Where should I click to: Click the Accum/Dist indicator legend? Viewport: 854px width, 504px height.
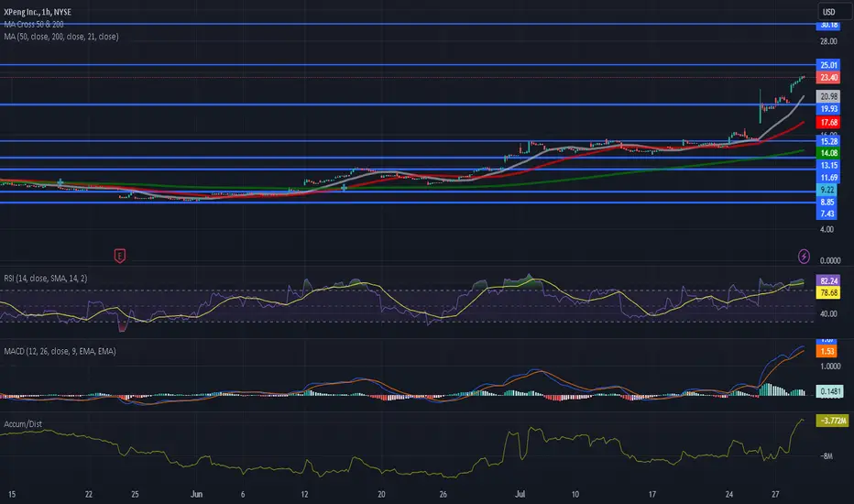23,424
